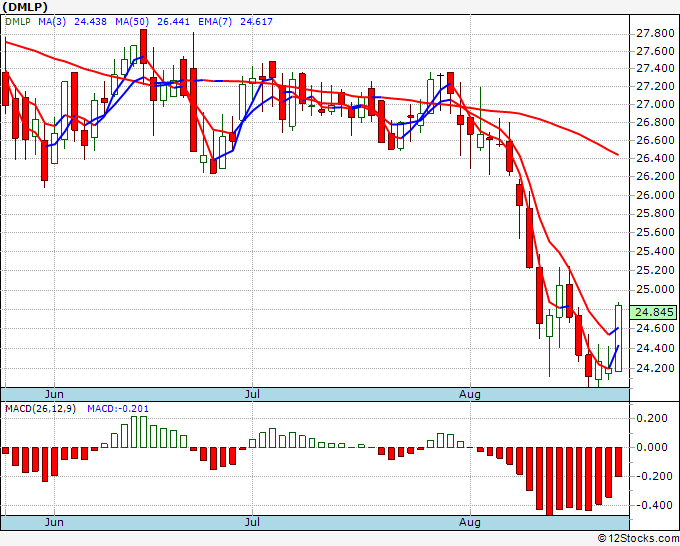Click Jun on the MACD time axis
The width and height of the screenshot is (680, 546).
tap(54, 522)
